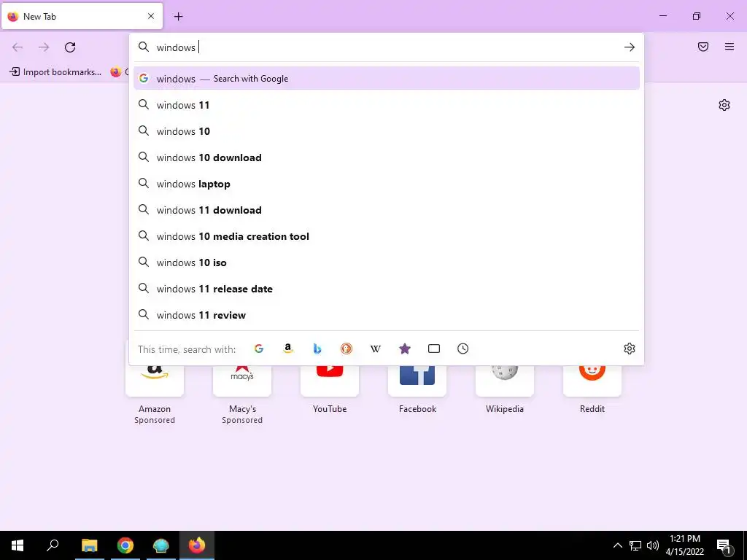Click Firefox icon in the taskbar
Image resolution: width=747 pixels, height=560 pixels.
tap(196, 545)
